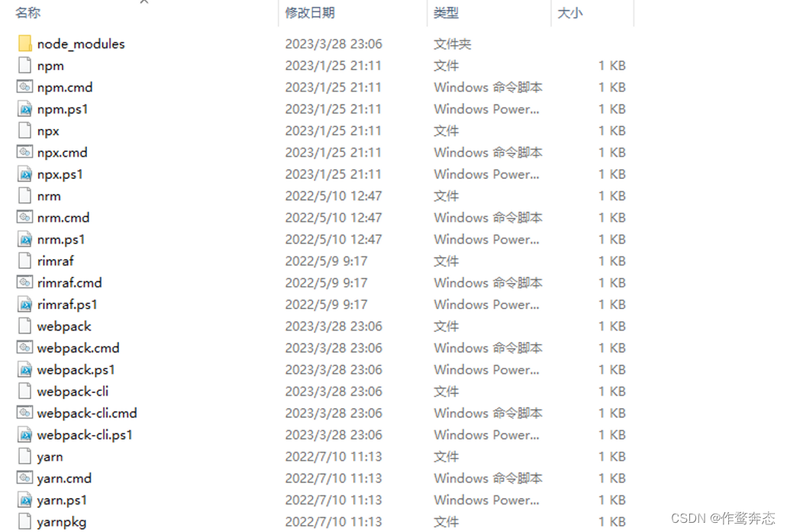Click the npm.cmd script icon

tap(24, 87)
